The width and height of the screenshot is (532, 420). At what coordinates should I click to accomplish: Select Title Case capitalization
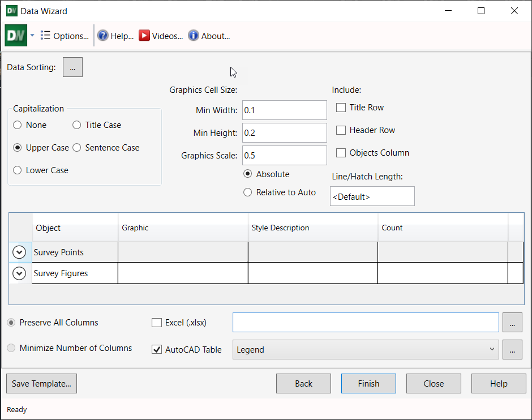77,125
